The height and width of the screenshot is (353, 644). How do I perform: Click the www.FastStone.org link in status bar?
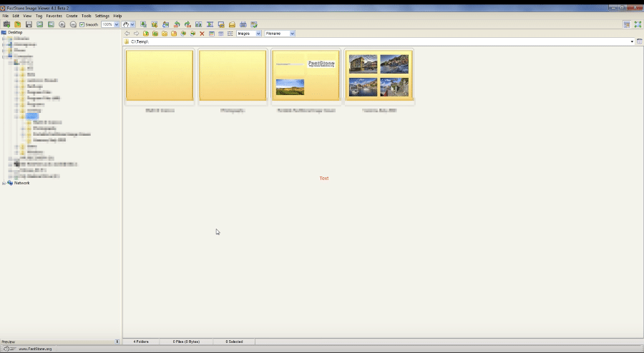coord(35,349)
